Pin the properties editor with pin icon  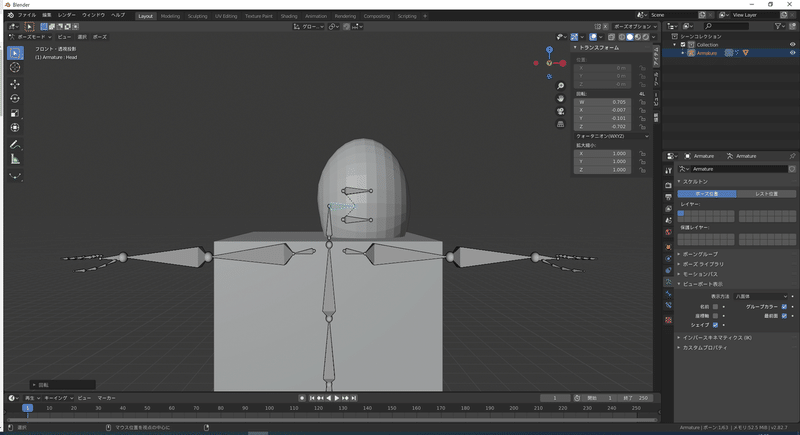(x=792, y=156)
